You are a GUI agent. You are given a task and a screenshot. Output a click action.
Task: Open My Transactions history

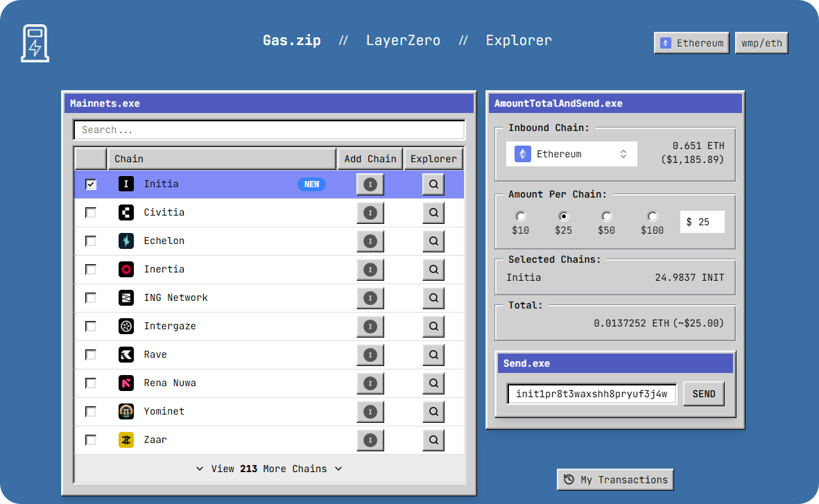pos(615,480)
